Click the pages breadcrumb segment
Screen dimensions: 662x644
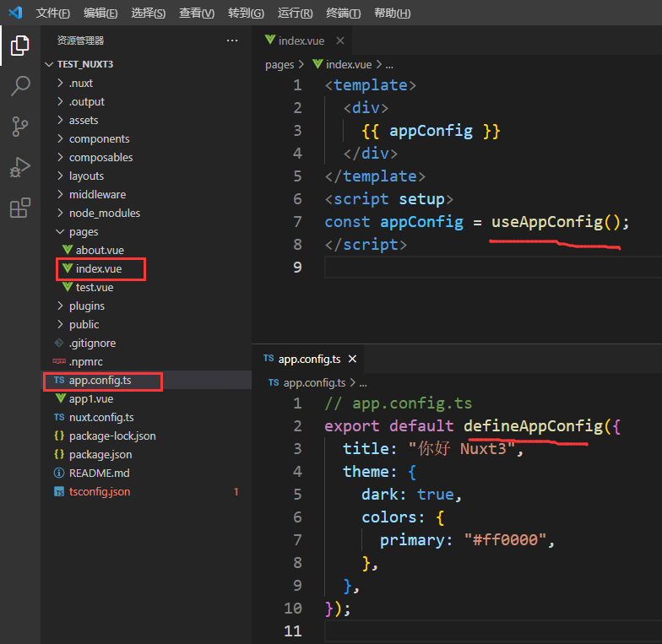[x=279, y=64]
